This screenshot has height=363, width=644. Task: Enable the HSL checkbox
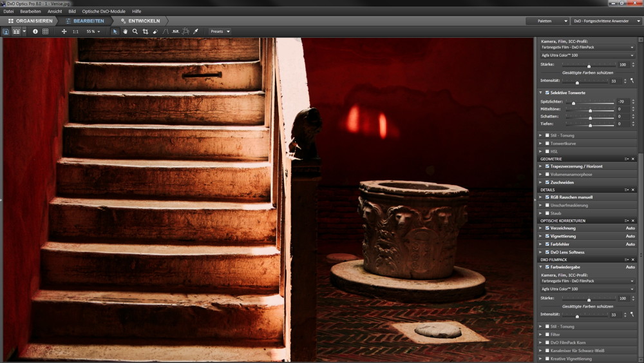(547, 151)
